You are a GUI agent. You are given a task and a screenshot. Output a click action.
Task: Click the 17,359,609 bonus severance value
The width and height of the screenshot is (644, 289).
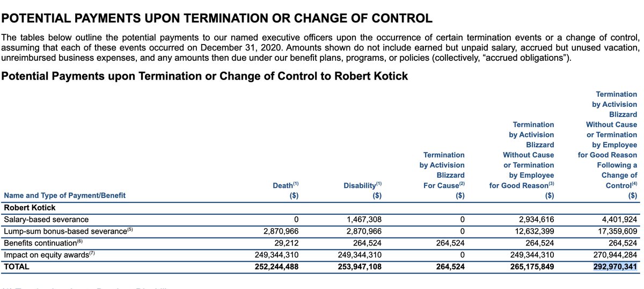616,231
